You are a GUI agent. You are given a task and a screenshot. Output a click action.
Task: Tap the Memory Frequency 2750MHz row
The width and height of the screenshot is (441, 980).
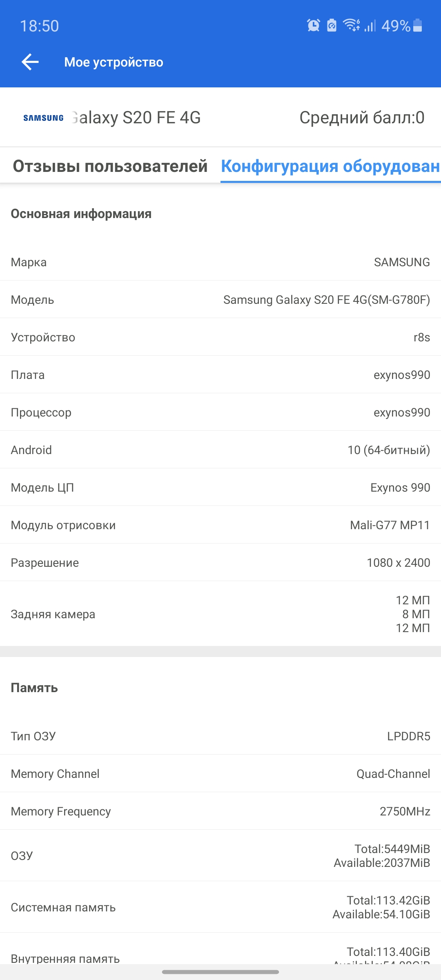coord(220,811)
